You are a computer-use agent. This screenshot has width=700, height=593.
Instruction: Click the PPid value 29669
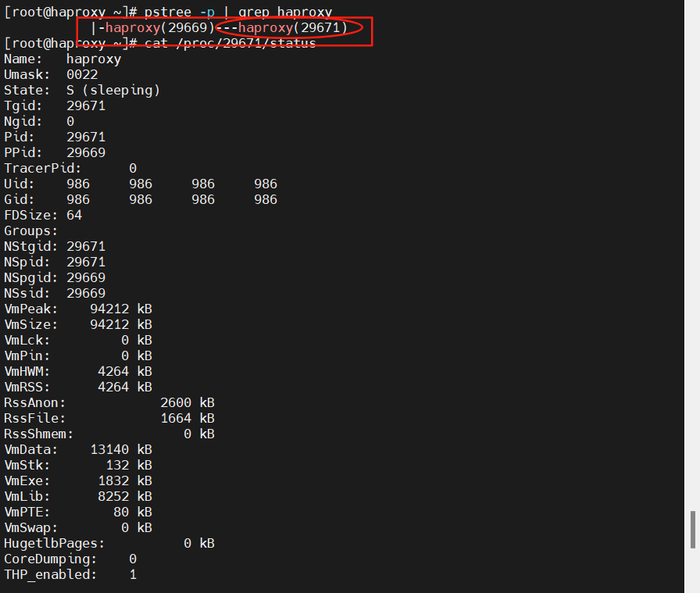pos(86,152)
